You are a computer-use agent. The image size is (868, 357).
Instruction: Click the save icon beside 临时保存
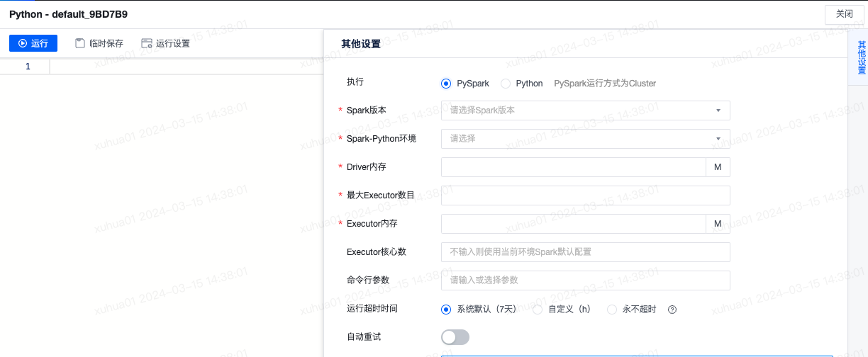click(x=80, y=43)
